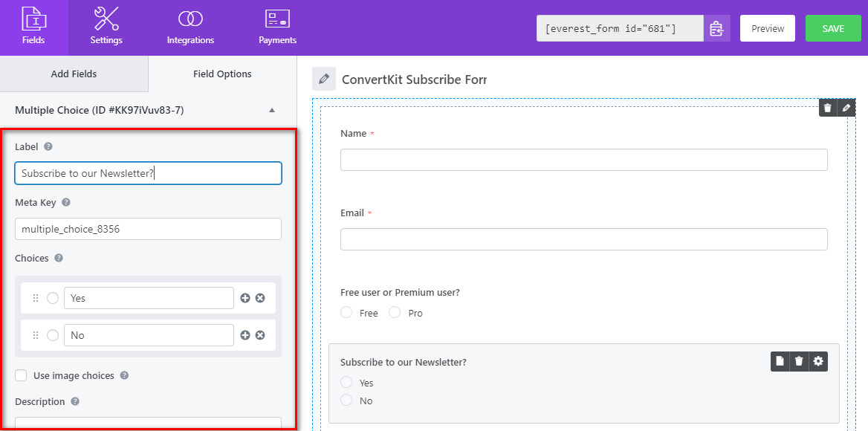Add a choice after the Yes option
This screenshot has width=868, height=431.
(x=245, y=298)
